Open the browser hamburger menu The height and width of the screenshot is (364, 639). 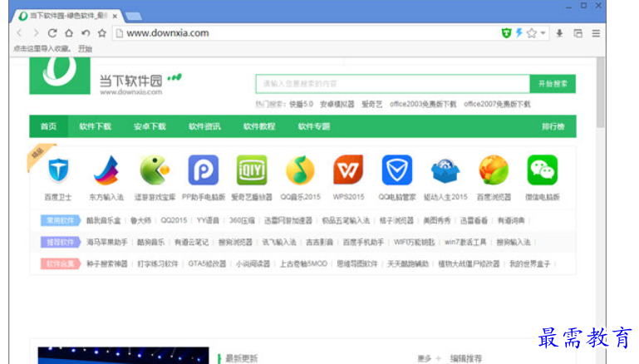[596, 33]
